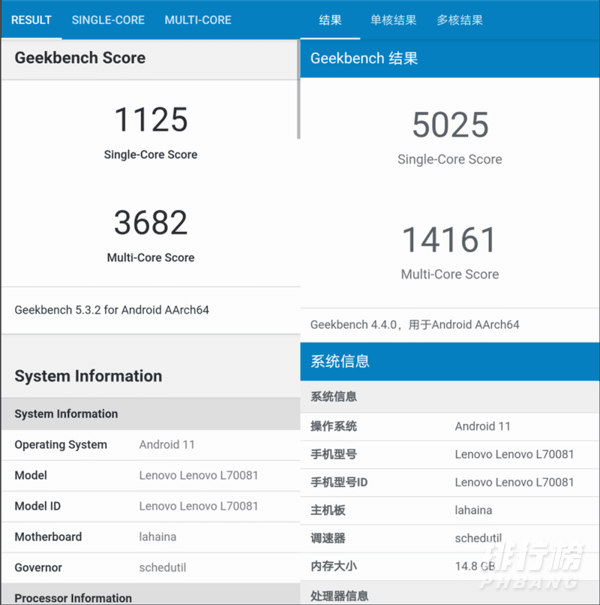
Task: Click 'Multi-Core Score' label under 3682
Action: 150,258
